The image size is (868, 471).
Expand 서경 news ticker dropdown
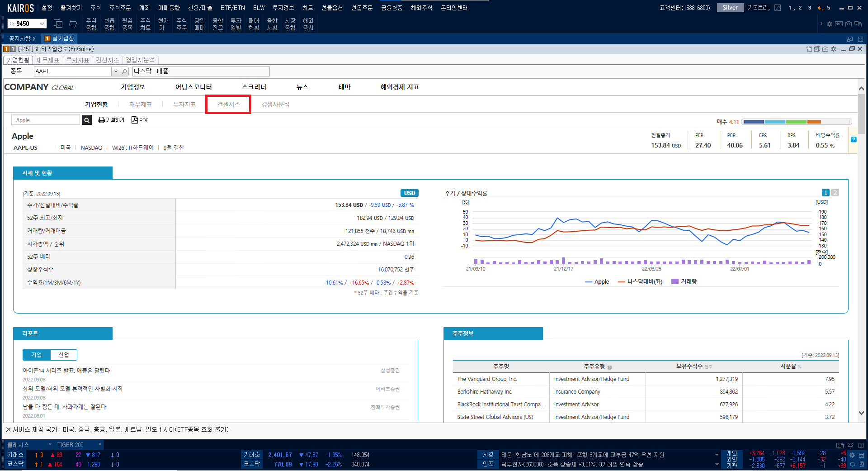point(717,455)
